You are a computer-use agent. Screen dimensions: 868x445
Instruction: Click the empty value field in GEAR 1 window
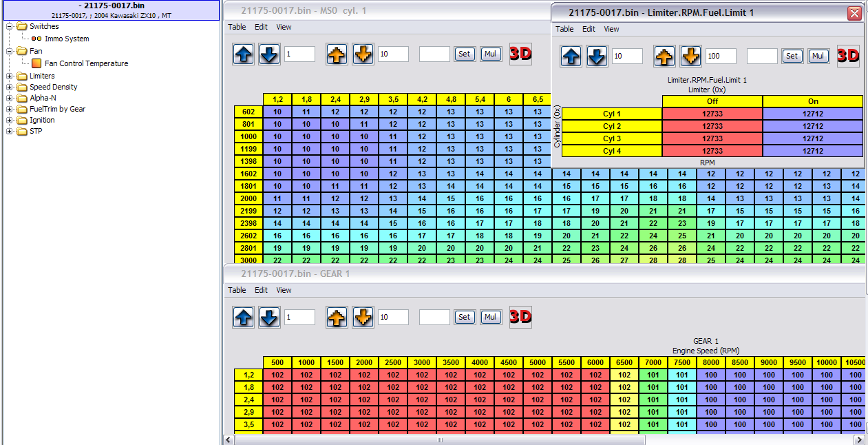(x=434, y=317)
